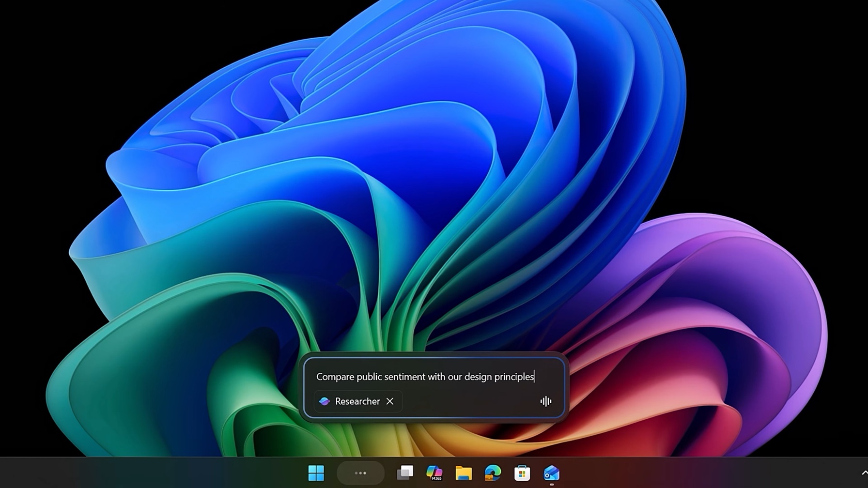Place cursor after 'design principles' text
This screenshot has height=488, width=868.
pyautogui.click(x=535, y=377)
